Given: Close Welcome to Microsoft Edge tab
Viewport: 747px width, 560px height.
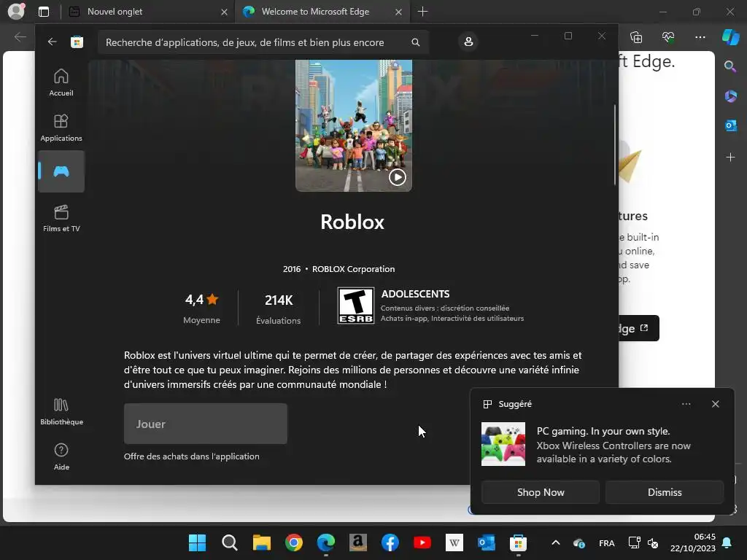Looking at the screenshot, I should (x=398, y=12).
